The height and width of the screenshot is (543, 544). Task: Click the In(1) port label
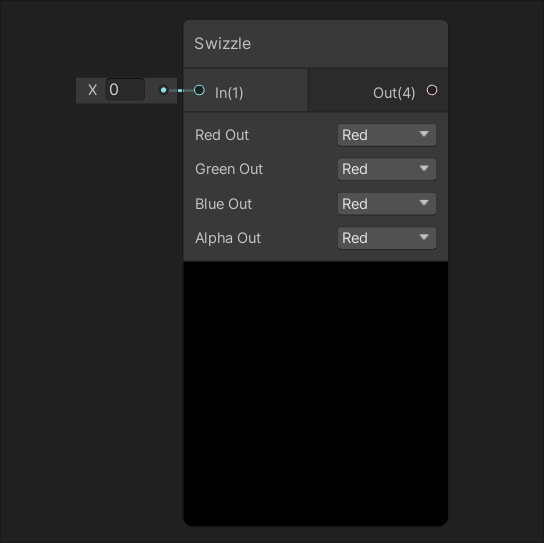pos(229,93)
